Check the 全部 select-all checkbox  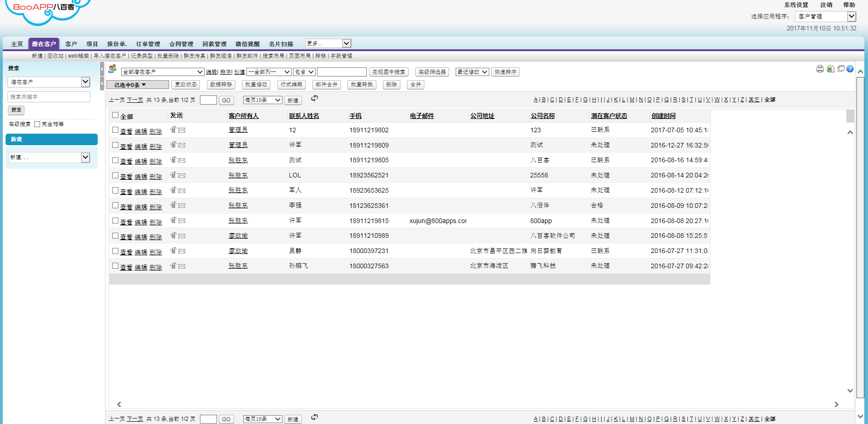click(x=116, y=115)
